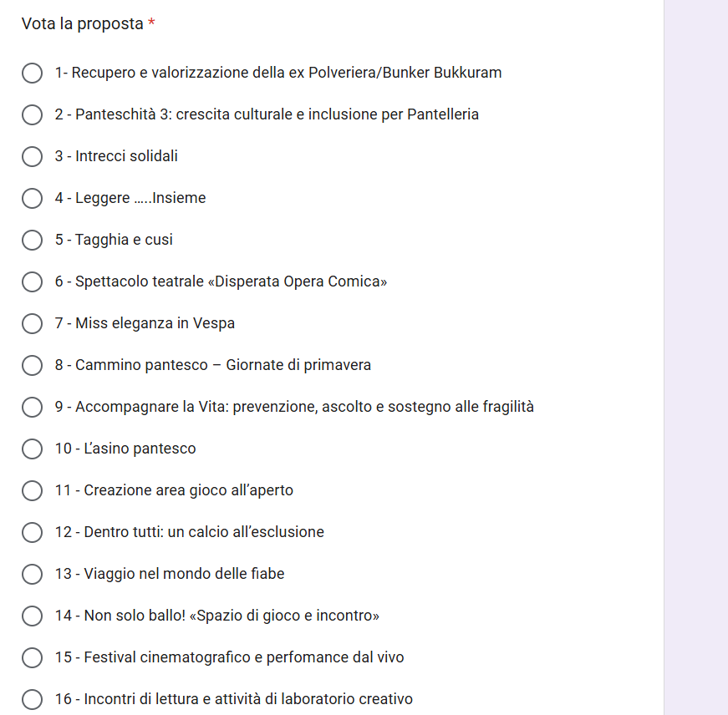Screen dimensions: 728x715
Task: Vote for Dentro tutti: un calcio all'esclusione
Action: click(x=32, y=532)
